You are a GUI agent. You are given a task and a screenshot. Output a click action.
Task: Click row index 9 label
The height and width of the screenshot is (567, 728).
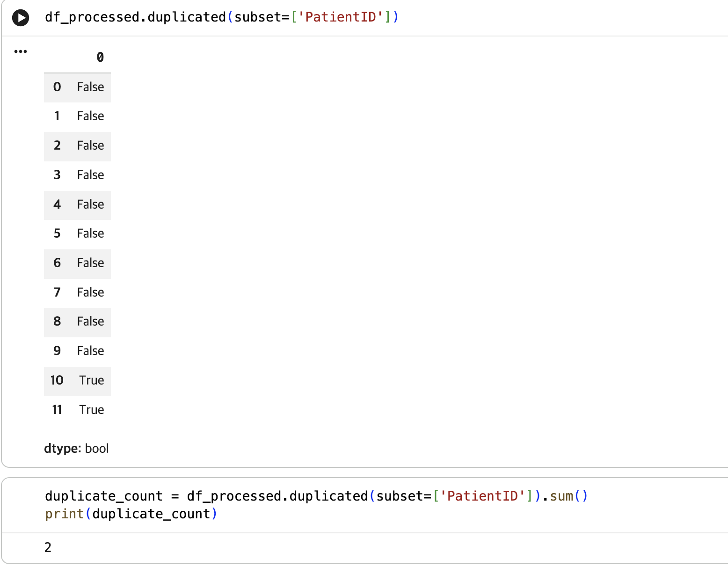click(57, 351)
